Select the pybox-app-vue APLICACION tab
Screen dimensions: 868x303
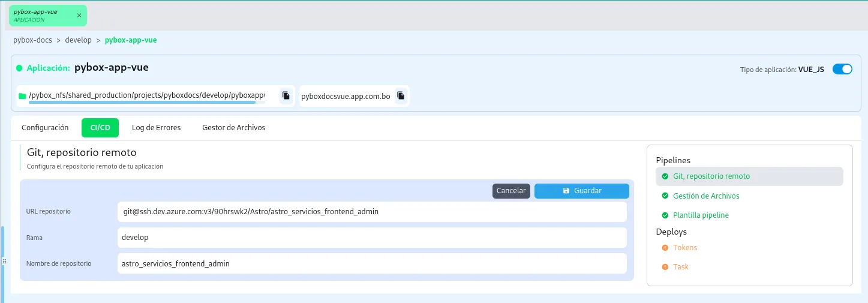tap(47, 16)
